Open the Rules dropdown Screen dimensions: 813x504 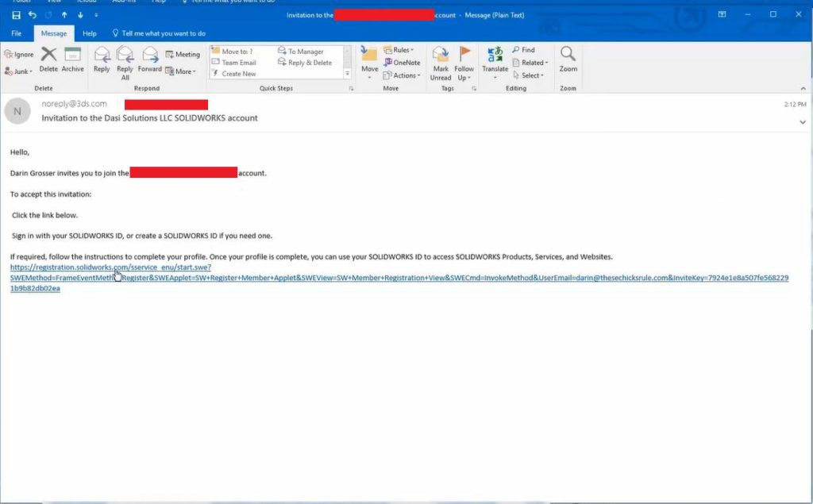(399, 50)
